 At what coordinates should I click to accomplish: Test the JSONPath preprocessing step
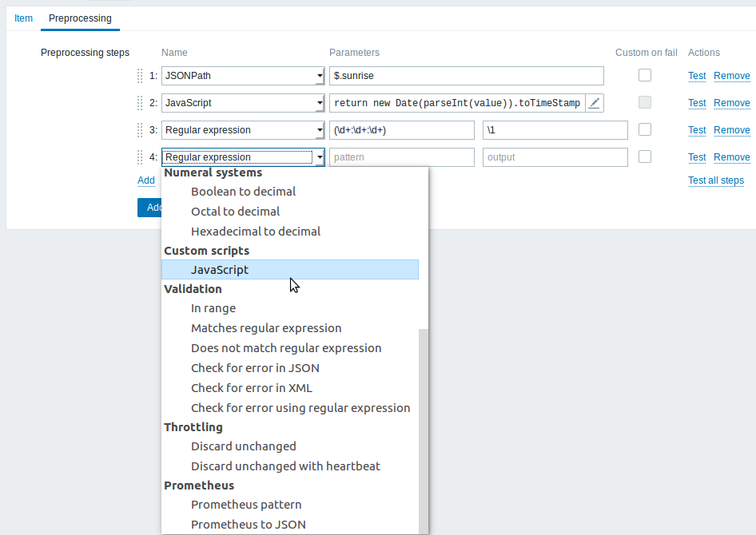click(697, 76)
